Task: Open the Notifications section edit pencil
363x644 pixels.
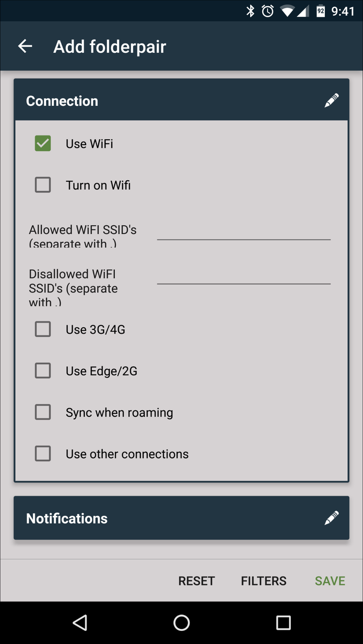Action: coord(331,518)
